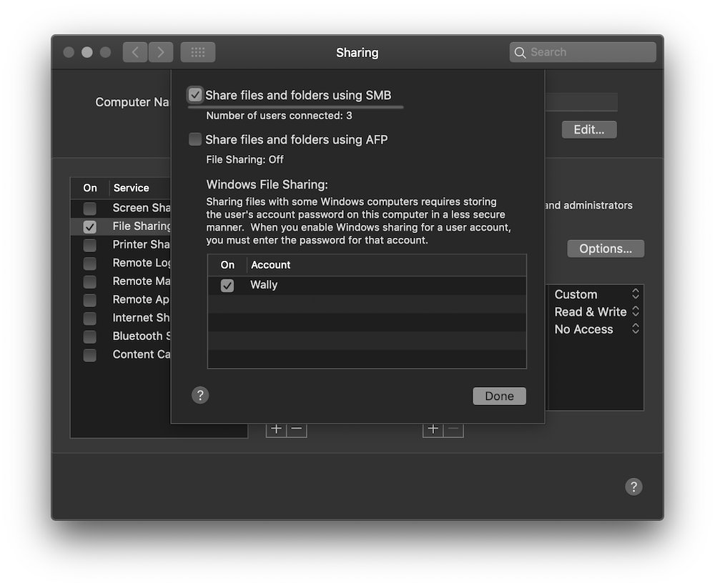The width and height of the screenshot is (715, 588).
Task: Click the Done button
Action: coord(499,395)
